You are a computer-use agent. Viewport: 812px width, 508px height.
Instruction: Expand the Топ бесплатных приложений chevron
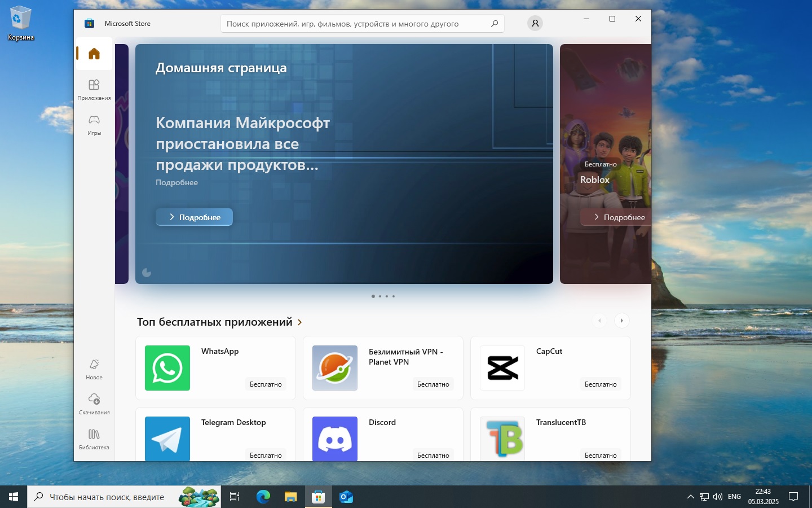tap(299, 322)
